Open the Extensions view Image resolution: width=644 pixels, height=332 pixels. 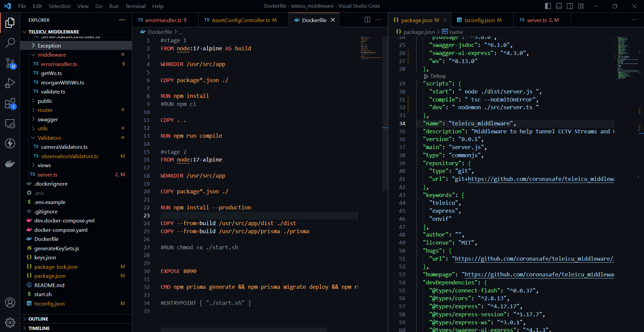tap(10, 103)
